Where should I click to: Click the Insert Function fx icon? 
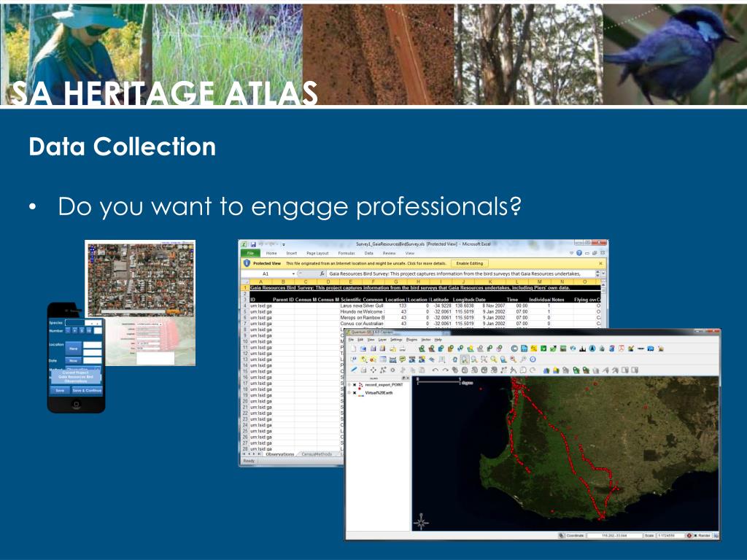(x=322, y=274)
